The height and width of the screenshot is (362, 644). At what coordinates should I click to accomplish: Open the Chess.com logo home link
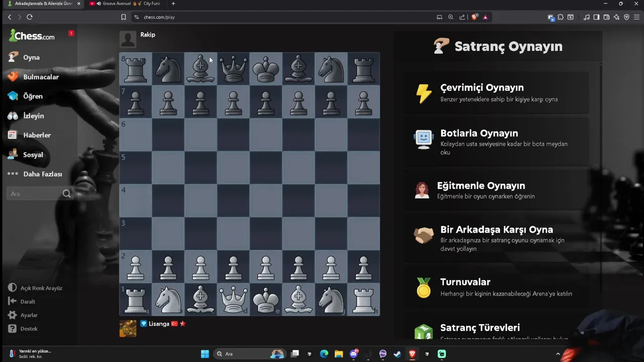pyautogui.click(x=32, y=36)
